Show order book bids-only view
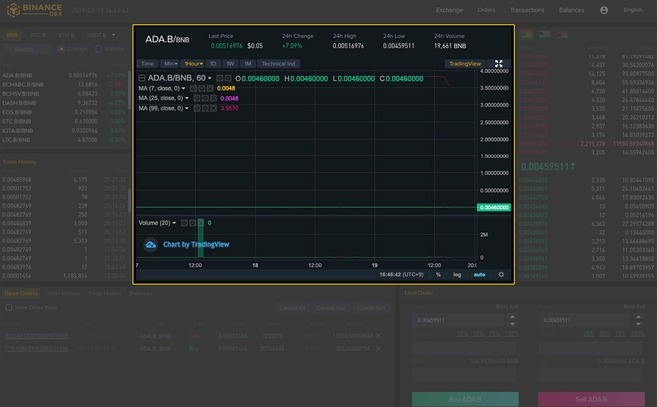The image size is (657, 407). (544, 34)
